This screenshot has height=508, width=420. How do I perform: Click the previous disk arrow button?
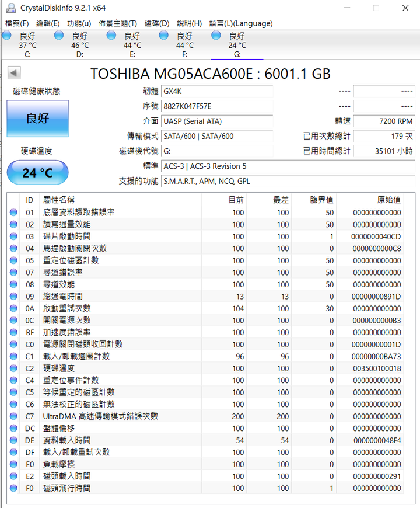[x=14, y=73]
